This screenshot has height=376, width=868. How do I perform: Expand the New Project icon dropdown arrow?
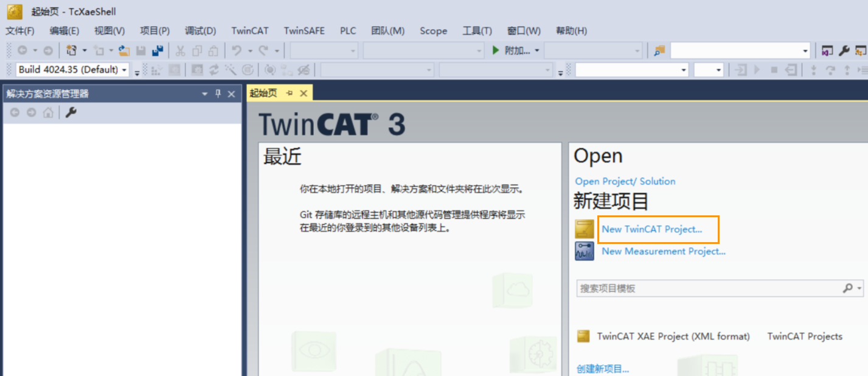pyautogui.click(x=85, y=50)
